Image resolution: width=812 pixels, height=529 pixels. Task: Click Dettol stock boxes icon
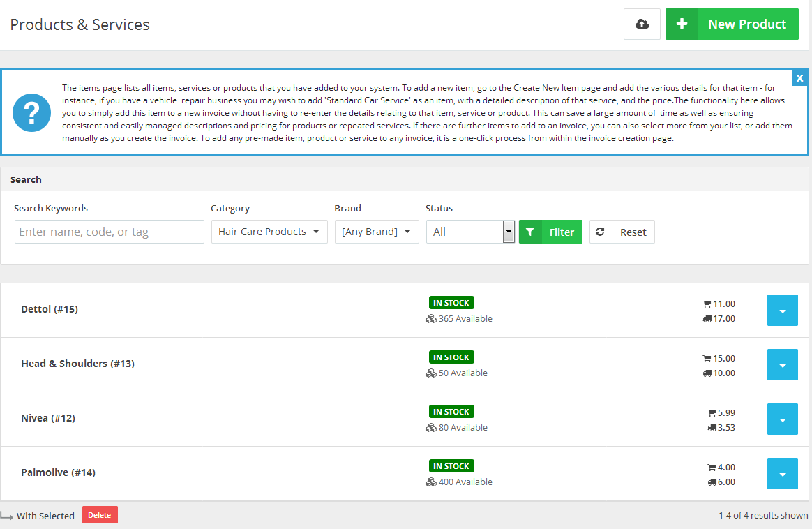tap(431, 319)
